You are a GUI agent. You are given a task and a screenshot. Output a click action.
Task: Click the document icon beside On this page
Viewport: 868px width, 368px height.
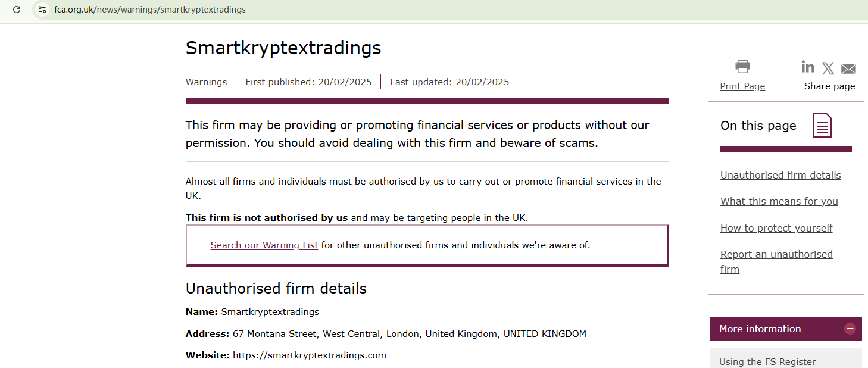822,125
